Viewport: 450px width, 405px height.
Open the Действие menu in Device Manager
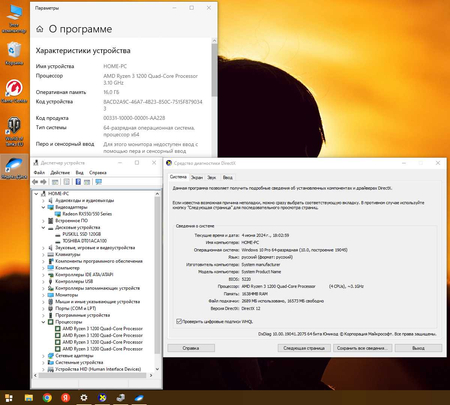pos(60,172)
